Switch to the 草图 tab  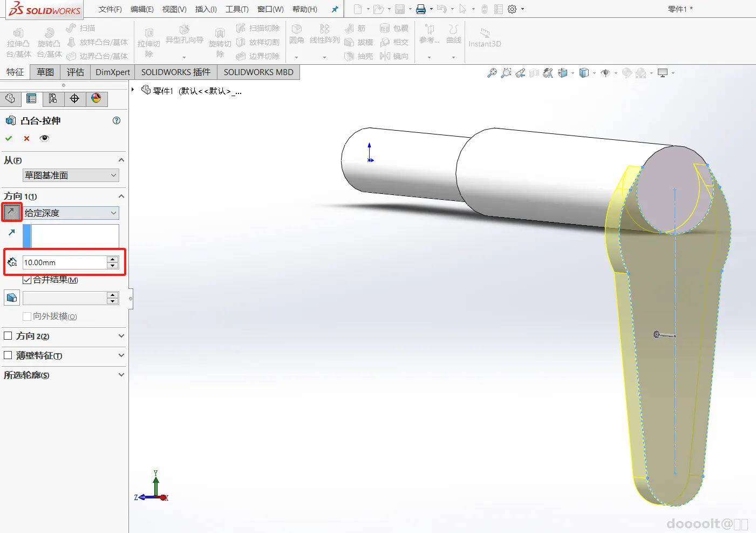pos(45,72)
